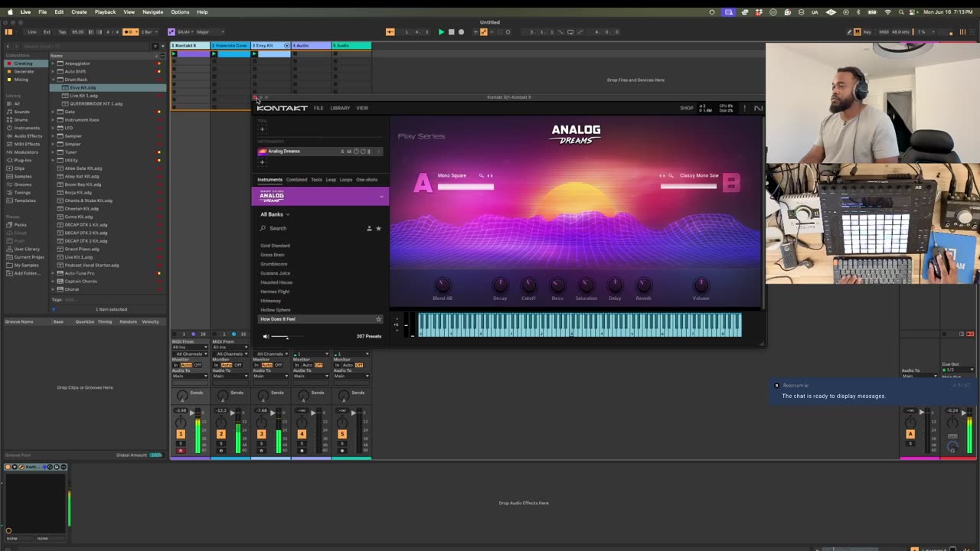The height and width of the screenshot is (551, 980).
Task: Stop playback with the transport Stop button
Action: click(x=451, y=32)
